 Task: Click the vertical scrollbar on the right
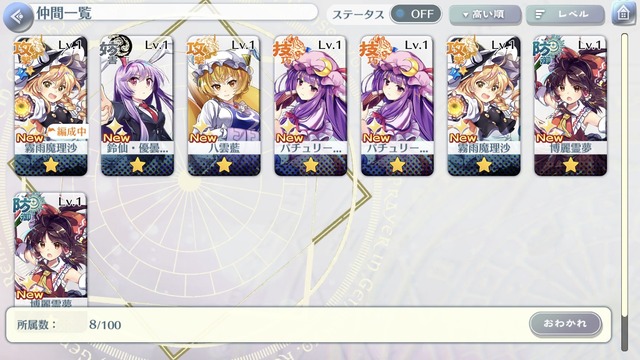point(624,192)
